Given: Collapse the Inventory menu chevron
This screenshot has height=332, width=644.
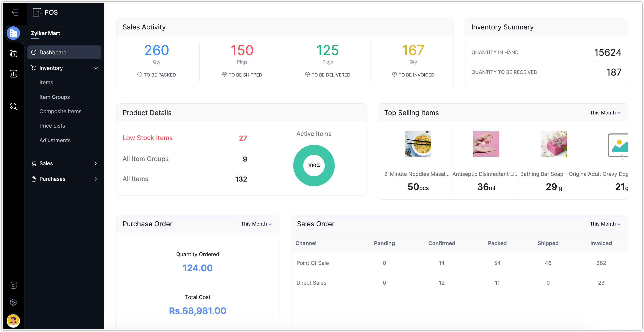Looking at the screenshot, I should pos(95,68).
